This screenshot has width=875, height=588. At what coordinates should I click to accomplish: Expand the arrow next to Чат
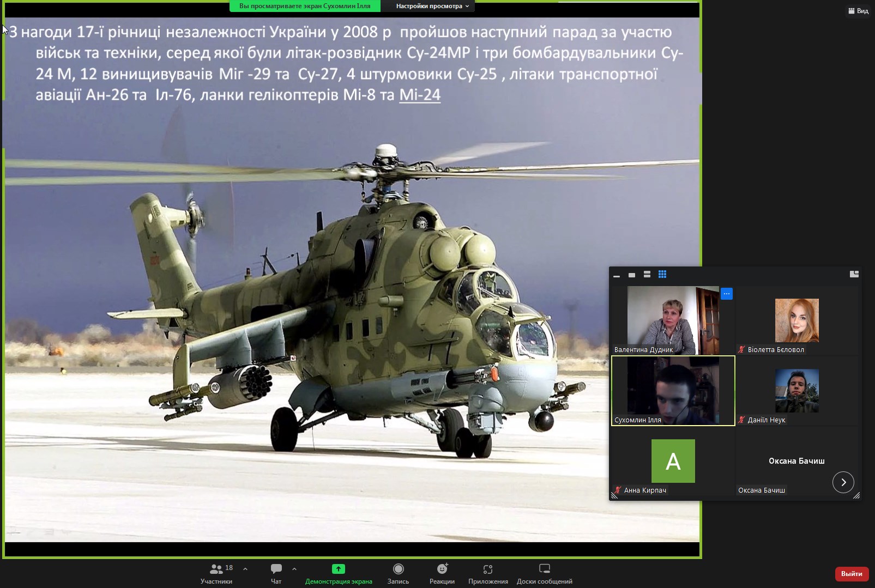click(294, 569)
